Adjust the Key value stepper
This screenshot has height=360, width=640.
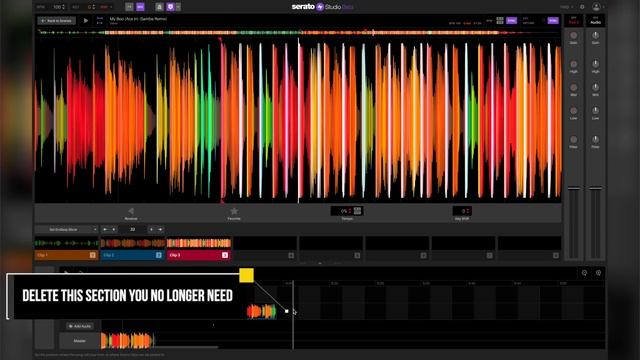pyautogui.click(x=94, y=7)
